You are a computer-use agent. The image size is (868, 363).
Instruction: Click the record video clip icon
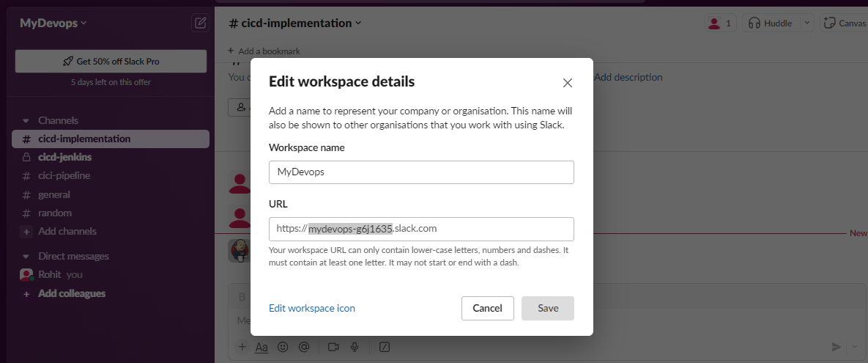(334, 347)
